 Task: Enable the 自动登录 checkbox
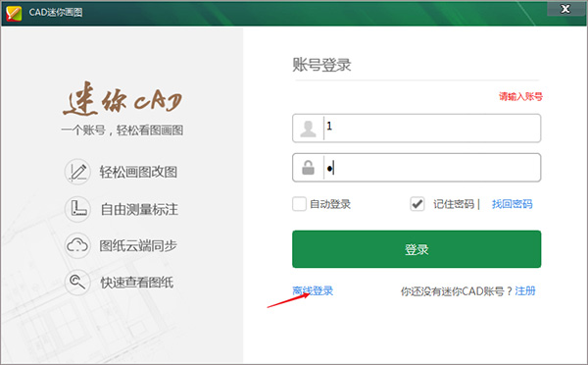(x=299, y=204)
